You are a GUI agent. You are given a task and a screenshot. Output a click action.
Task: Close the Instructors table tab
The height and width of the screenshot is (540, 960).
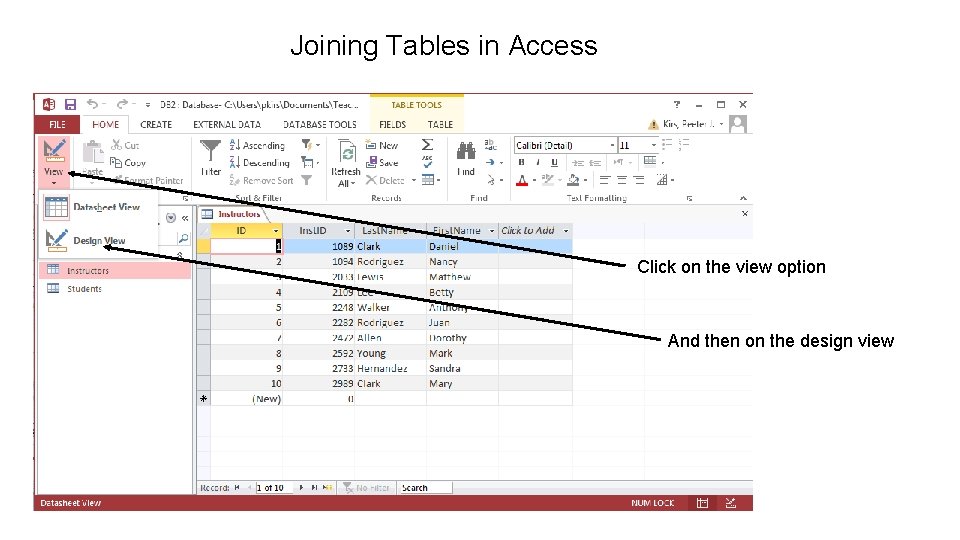(744, 214)
